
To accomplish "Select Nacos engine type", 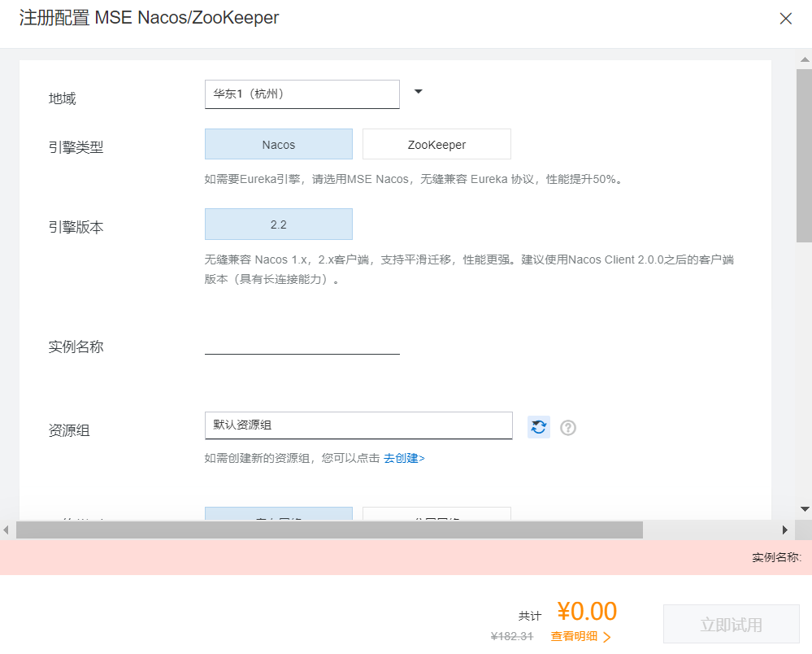I will [x=279, y=144].
